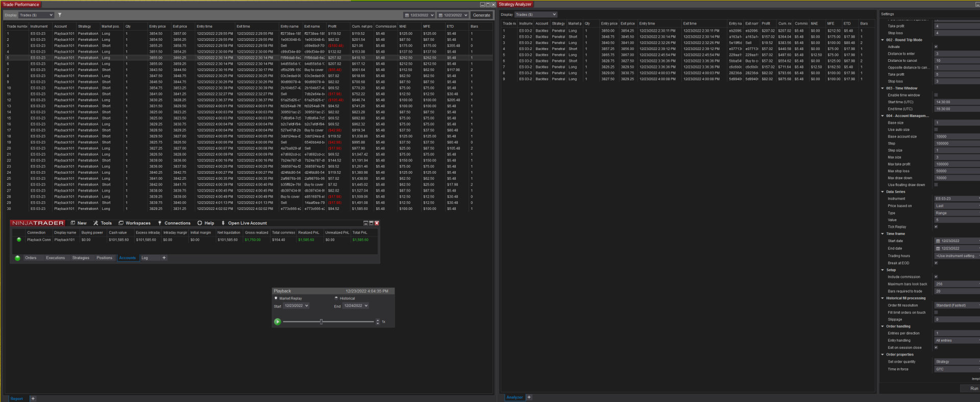Click the plus icon beside the Log tab
The image size is (980, 402).
(x=164, y=258)
